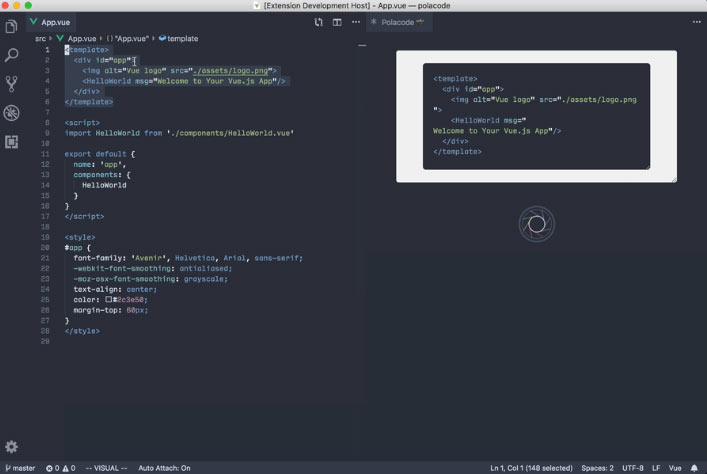The height and width of the screenshot is (474, 707).
Task: Switch to the App.vue editor tab
Action: 56,21
